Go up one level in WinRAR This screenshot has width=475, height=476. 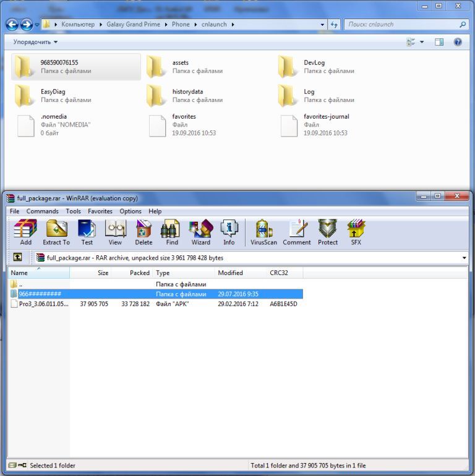pyautogui.click(x=17, y=257)
